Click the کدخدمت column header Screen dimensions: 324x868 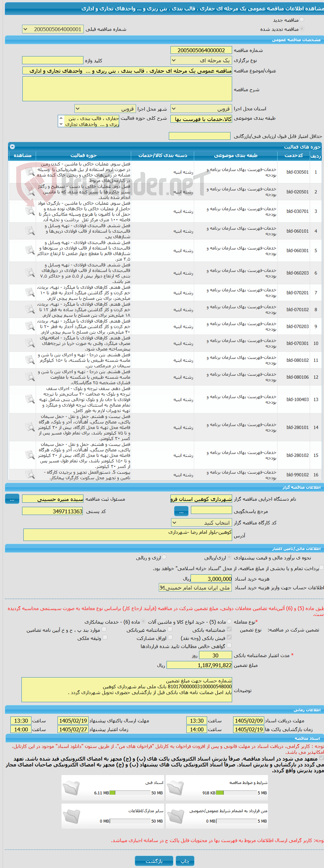[294, 155]
